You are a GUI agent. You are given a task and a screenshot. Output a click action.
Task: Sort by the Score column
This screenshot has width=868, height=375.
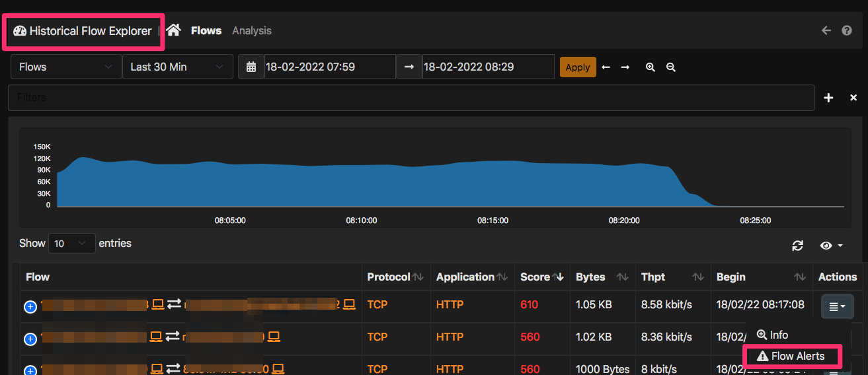pos(541,277)
